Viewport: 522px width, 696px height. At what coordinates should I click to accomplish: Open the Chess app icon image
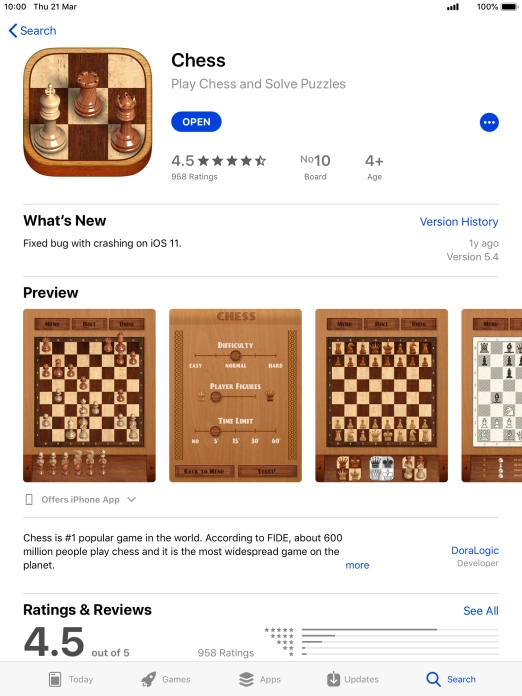click(x=88, y=112)
